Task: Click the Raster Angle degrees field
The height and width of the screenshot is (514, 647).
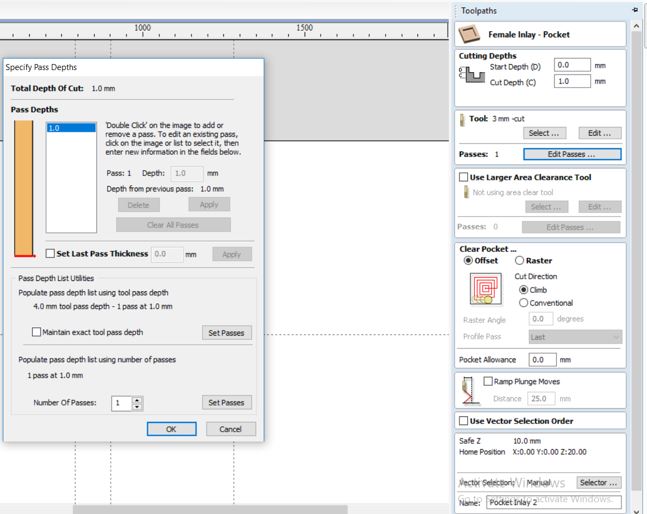Action: pos(541,318)
